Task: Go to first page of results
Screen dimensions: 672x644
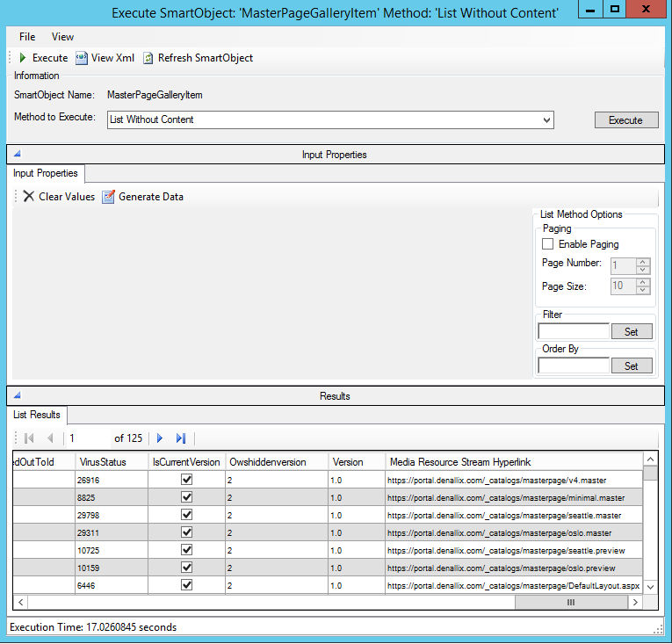Action: click(29, 438)
